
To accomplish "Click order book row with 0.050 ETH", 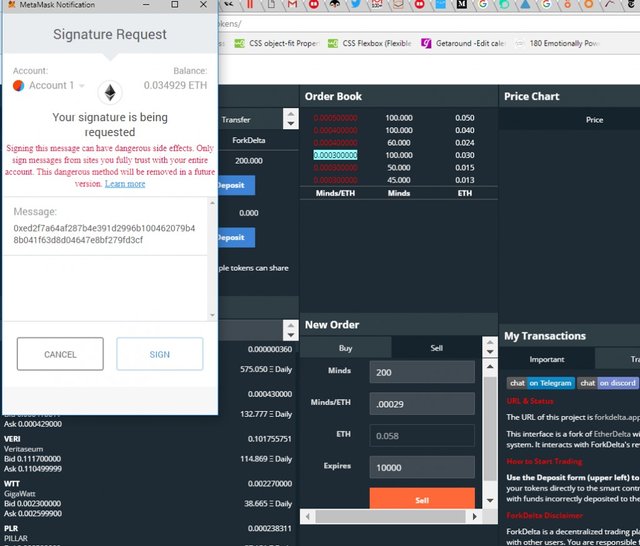I will tap(399, 118).
